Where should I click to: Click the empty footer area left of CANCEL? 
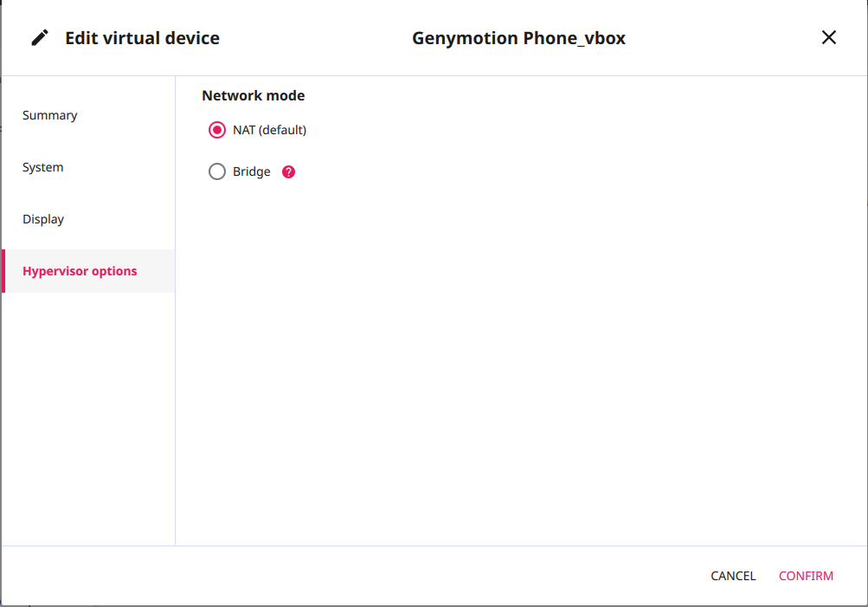click(346, 576)
